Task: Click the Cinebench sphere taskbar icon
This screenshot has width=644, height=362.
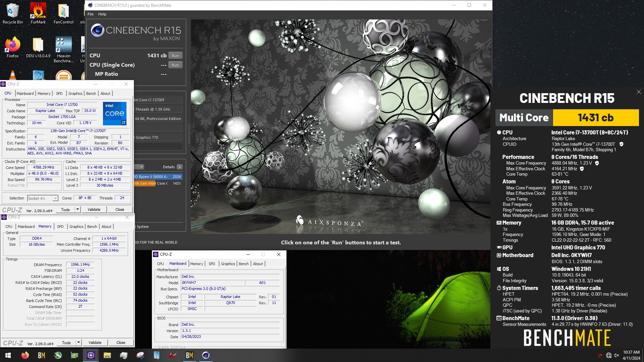Action: (206, 355)
